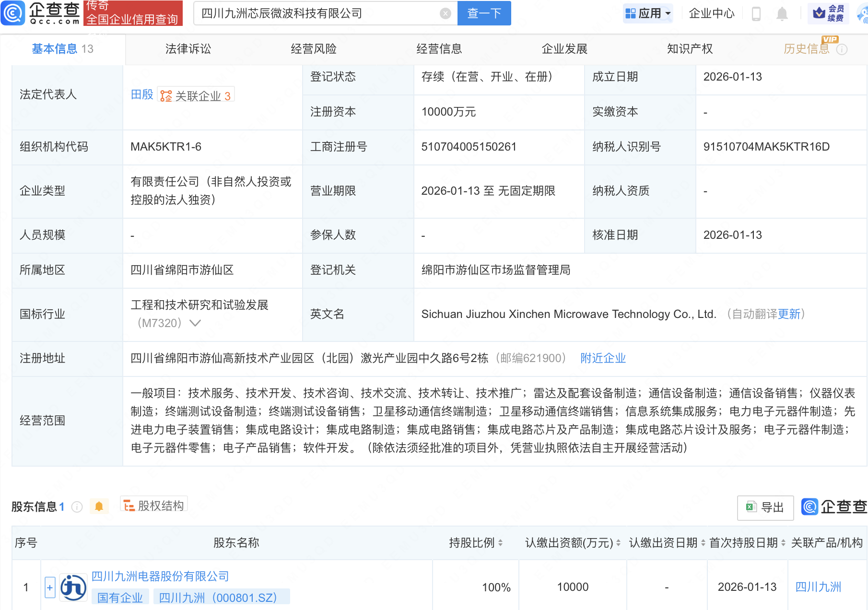Switch to the 知识产权 tab
The image size is (868, 610).
point(690,49)
